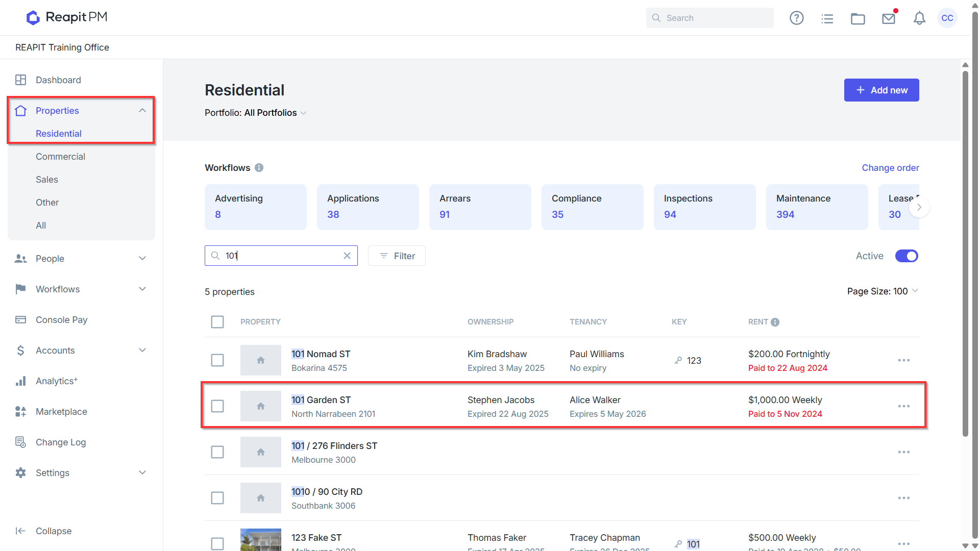Open the documents folder icon in header
The width and height of the screenshot is (980, 551).
(x=857, y=18)
